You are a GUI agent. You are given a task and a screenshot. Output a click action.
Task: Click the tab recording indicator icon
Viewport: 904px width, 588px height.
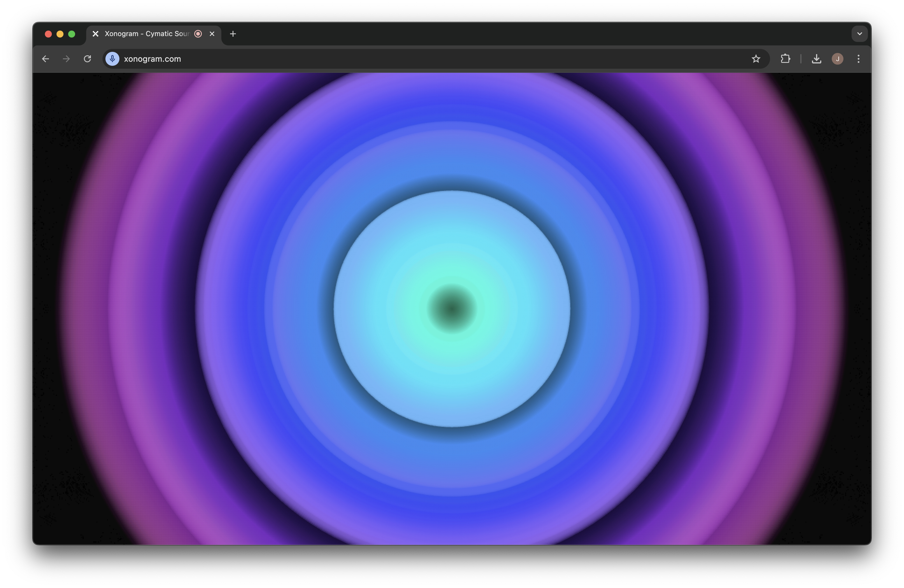click(x=198, y=34)
